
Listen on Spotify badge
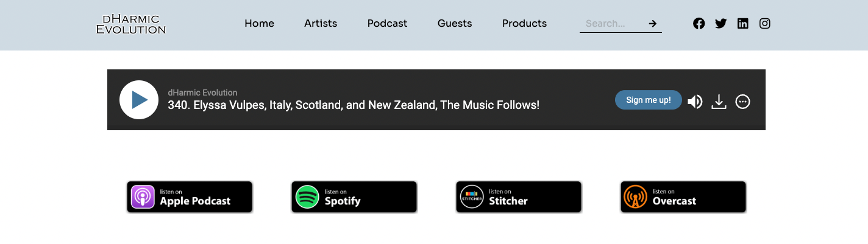[354, 197]
